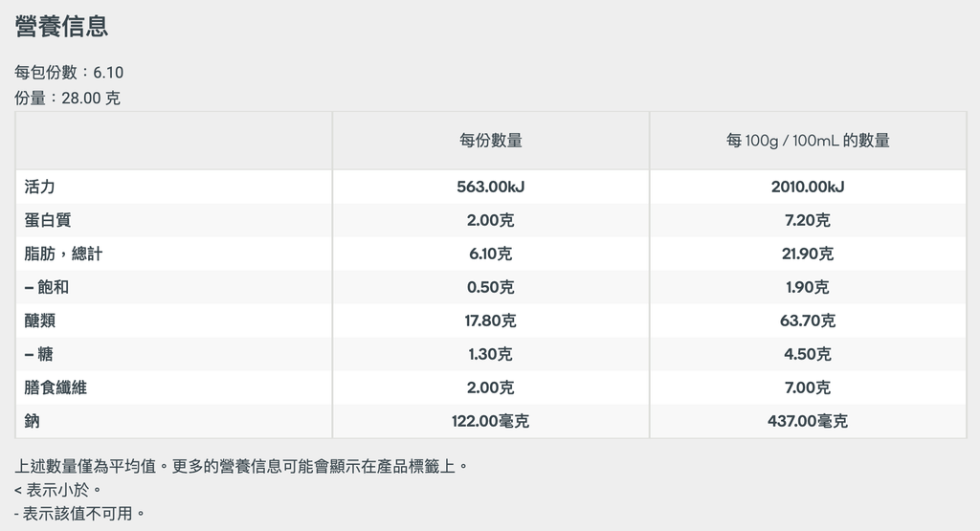Click the 每 100g / 100mL 的數量 header
The image size is (980, 531).
pyautogui.click(x=808, y=141)
